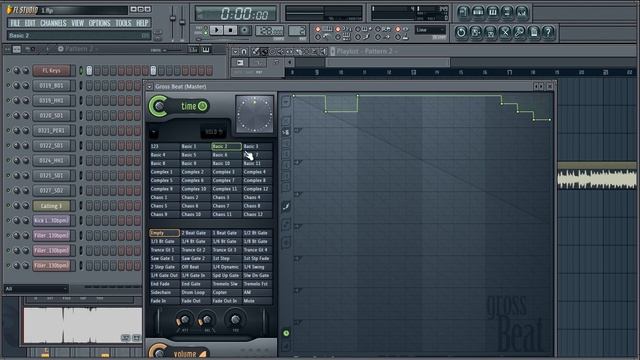
Task: Open the graph editor button in channel window
Action: 193,50
